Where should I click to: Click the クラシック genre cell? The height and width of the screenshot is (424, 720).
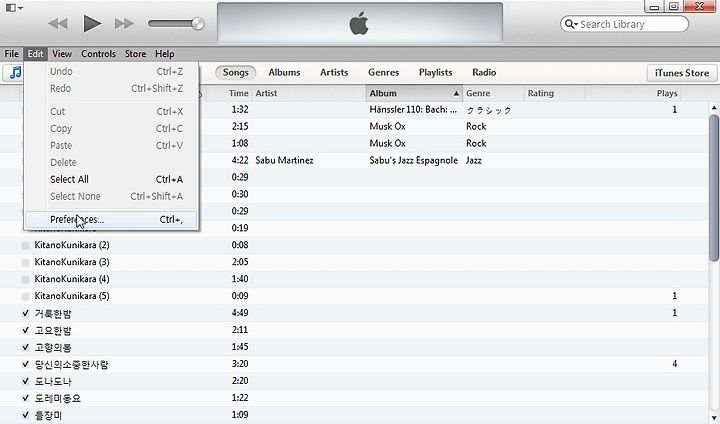(x=489, y=110)
